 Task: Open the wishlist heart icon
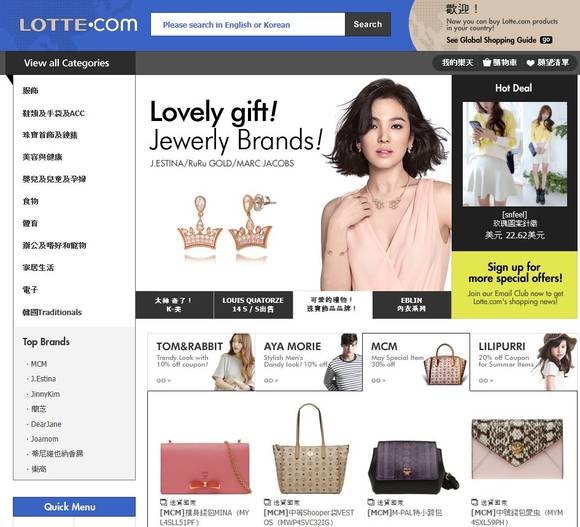pos(530,63)
